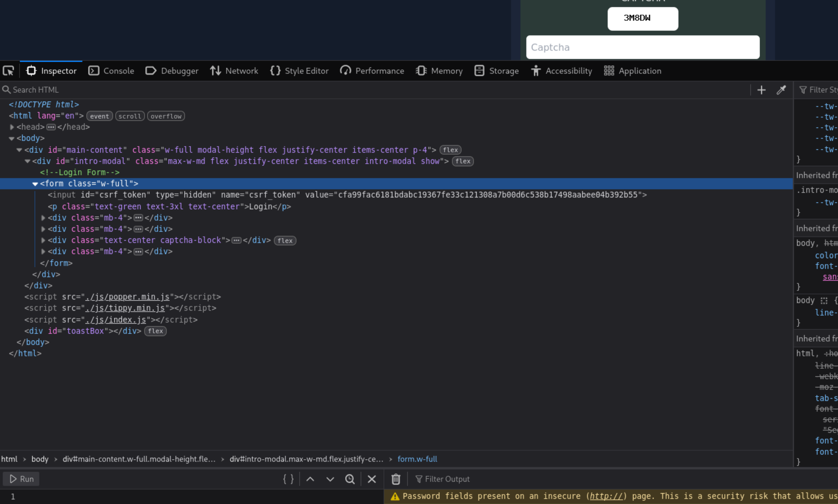The image size is (838, 504).
Task: Expand ellipsis in captcha-block div
Action: pyautogui.click(x=236, y=240)
